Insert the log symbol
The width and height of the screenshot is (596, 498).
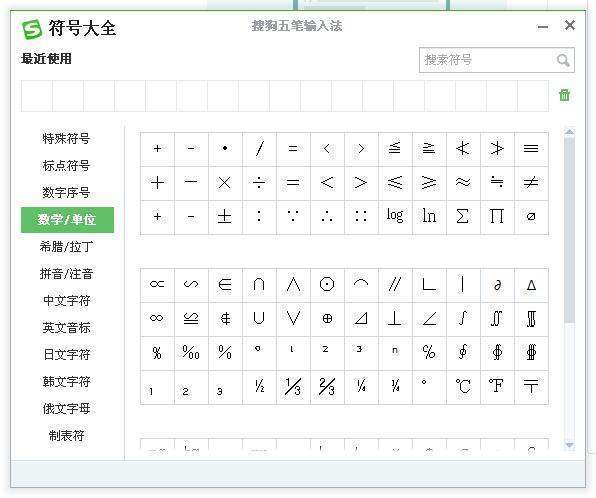[395, 217]
